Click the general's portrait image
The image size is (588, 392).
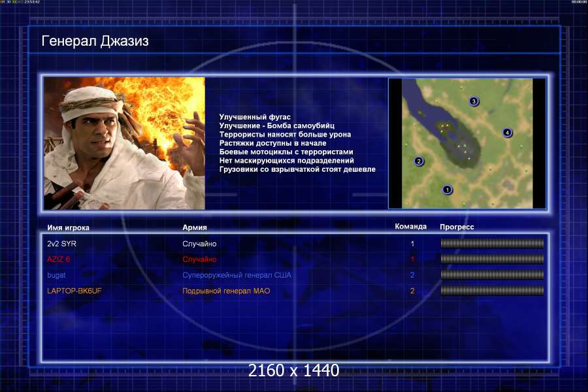coord(125,143)
